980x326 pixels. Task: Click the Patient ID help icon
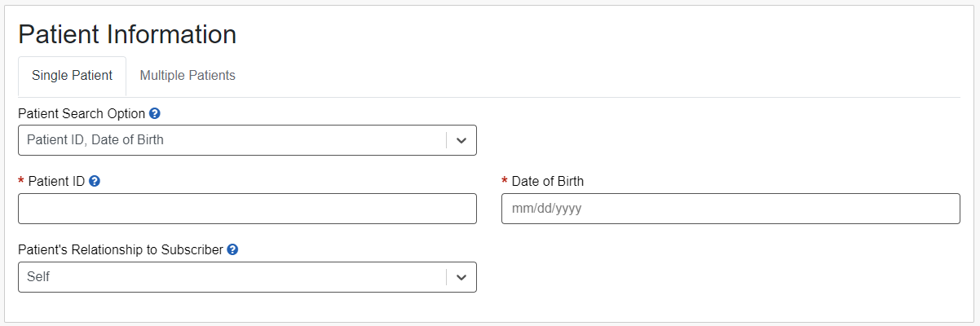coord(95,181)
